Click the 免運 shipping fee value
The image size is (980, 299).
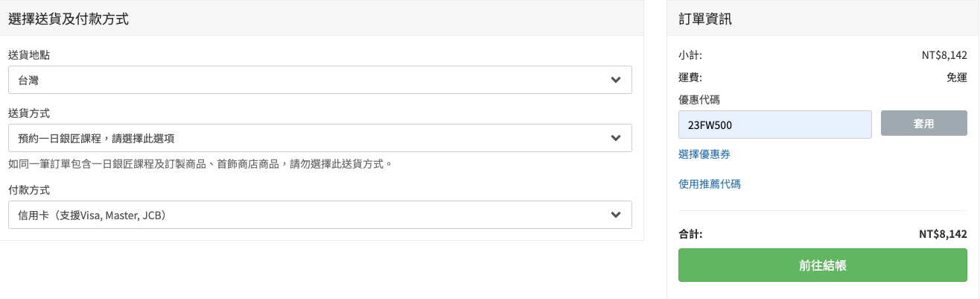point(956,77)
